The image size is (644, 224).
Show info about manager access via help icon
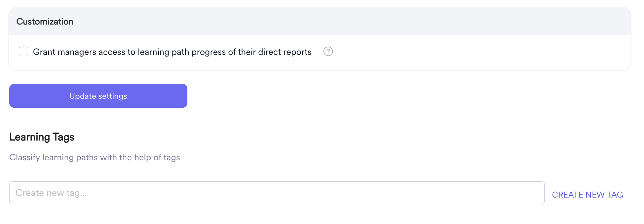tap(328, 52)
